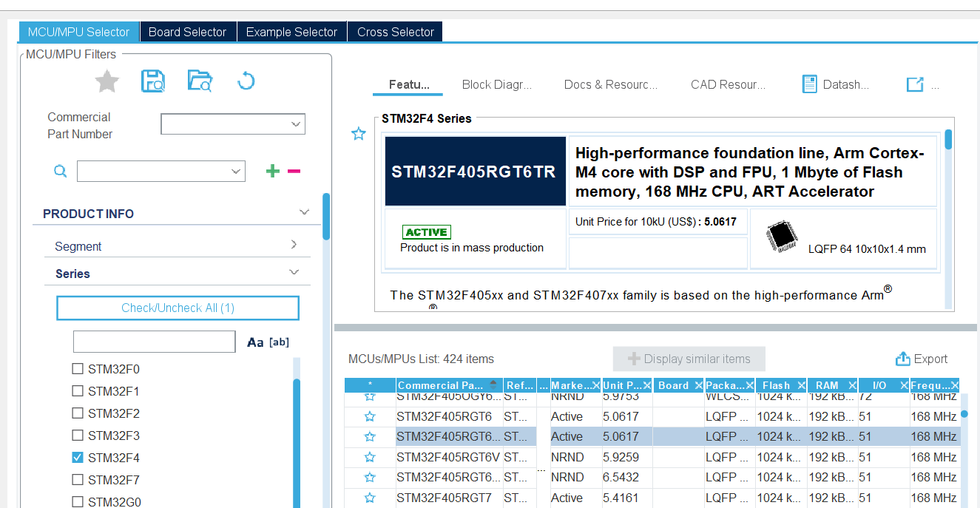Click the ACTIVE status badge

[426, 232]
